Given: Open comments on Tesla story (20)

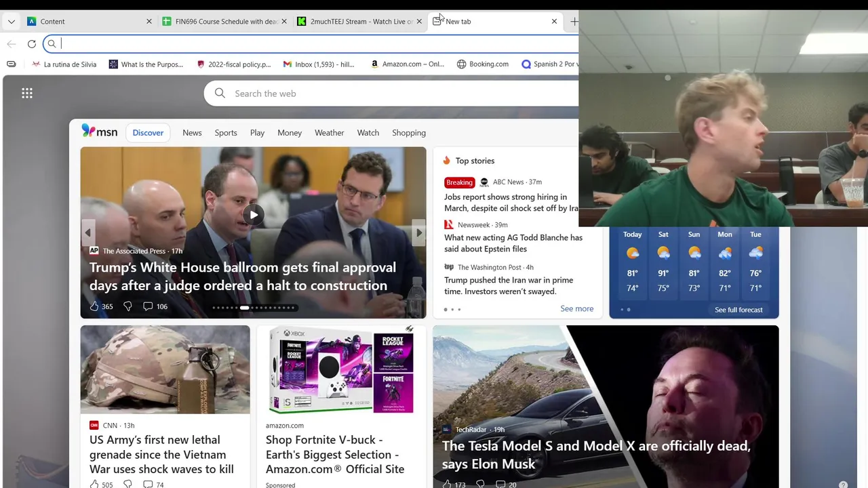Looking at the screenshot, I should (506, 485).
